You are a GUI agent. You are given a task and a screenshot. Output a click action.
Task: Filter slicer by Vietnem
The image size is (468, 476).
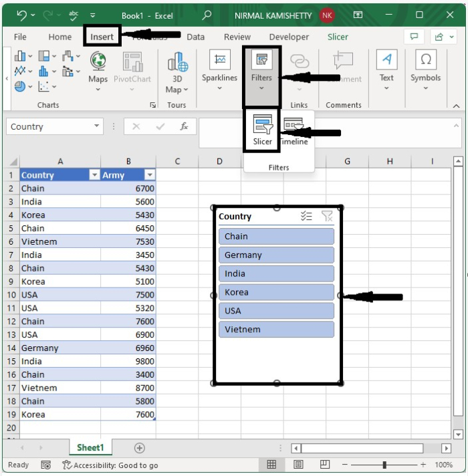[276, 329]
